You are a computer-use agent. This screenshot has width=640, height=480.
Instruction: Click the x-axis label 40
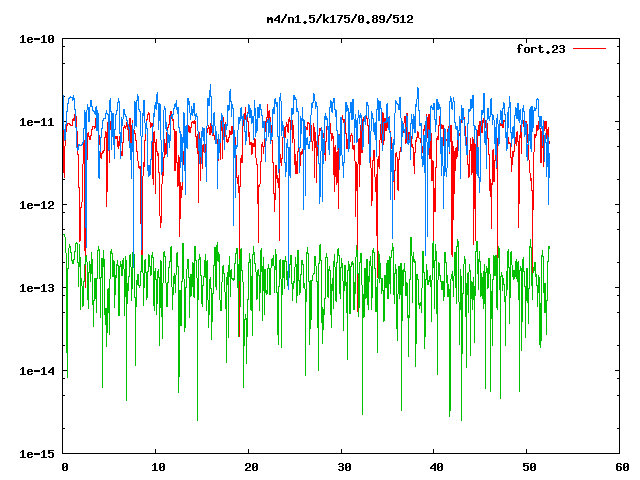[436, 467]
